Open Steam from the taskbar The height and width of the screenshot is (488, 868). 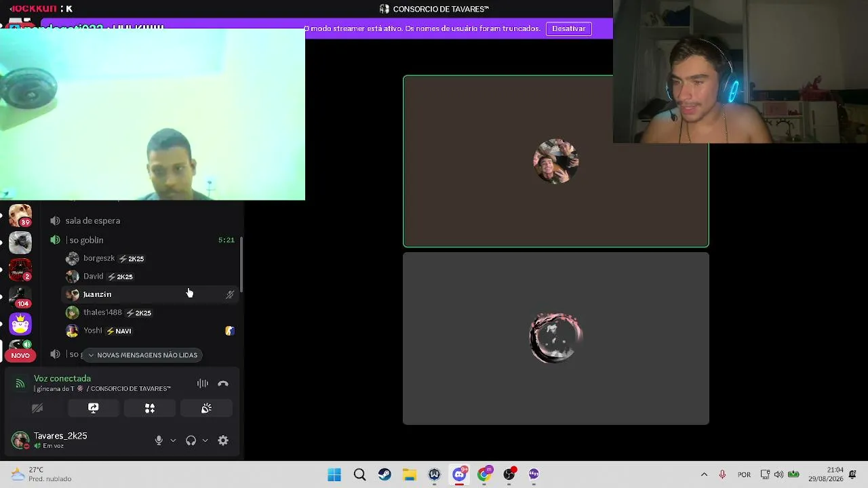pos(384,474)
